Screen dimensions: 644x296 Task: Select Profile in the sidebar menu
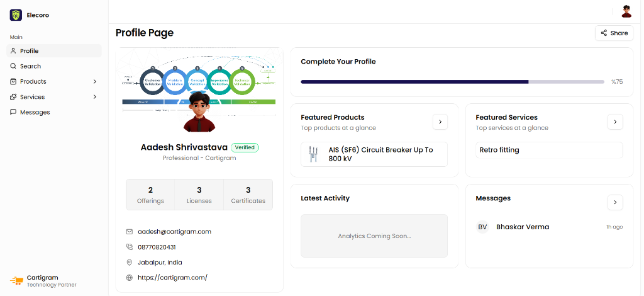tap(29, 51)
